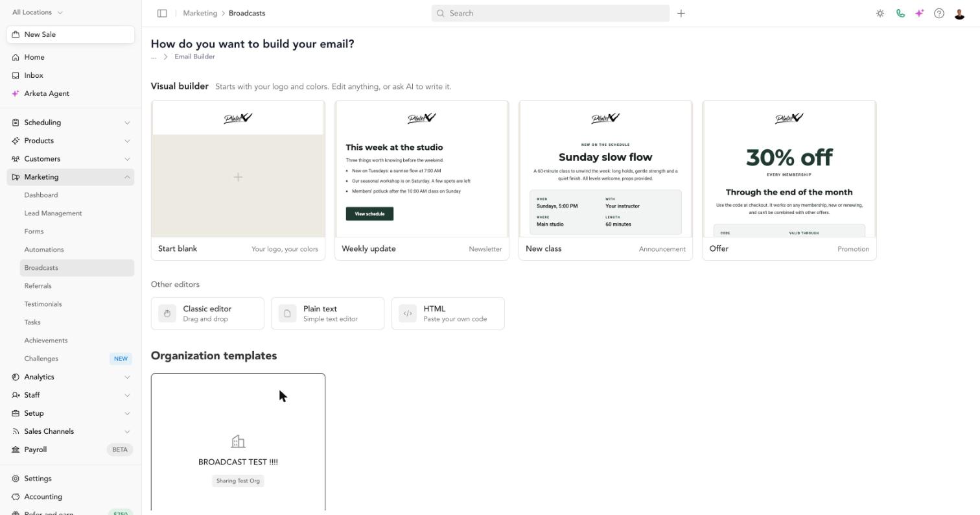Open the help question mark icon
The height and width of the screenshot is (515, 980).
939,13
